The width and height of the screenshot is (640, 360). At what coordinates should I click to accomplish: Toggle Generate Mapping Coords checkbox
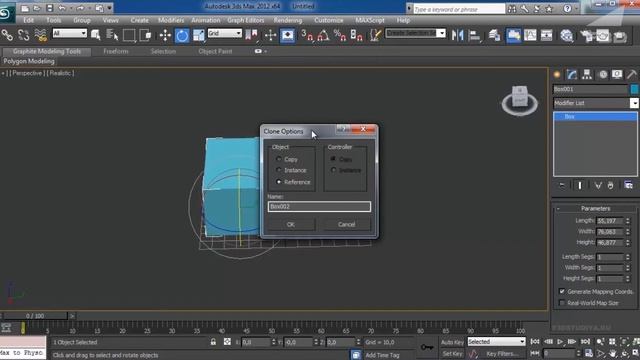[562, 291]
